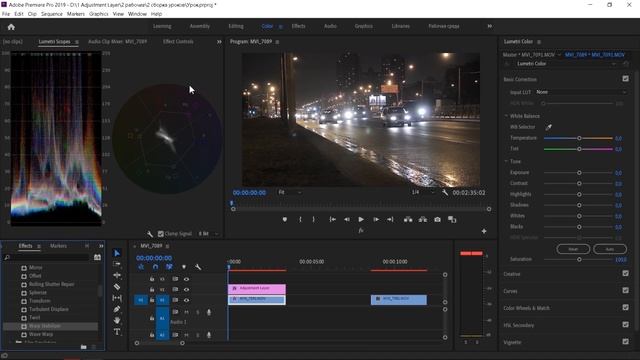640x360 pixels.
Task: Show hidden panel tabs next to Effect Controls
Action: pos(219,42)
